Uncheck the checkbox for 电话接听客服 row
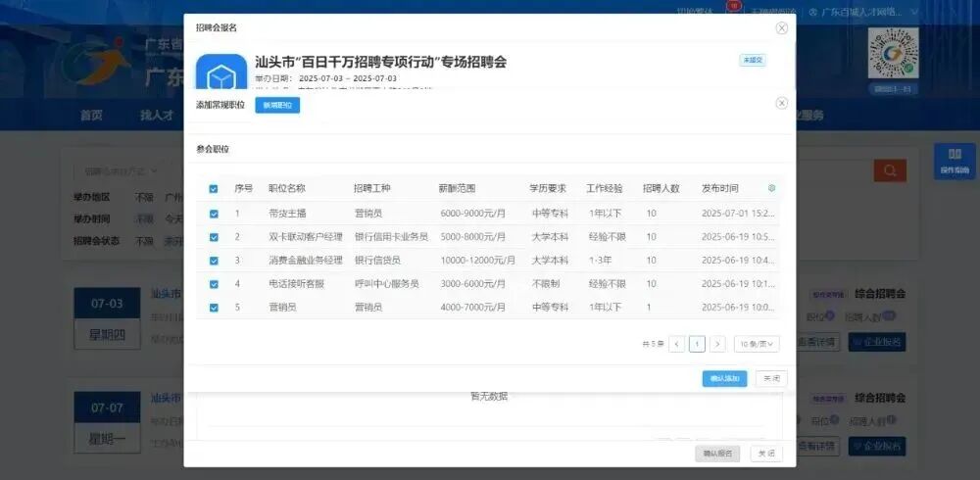This screenshot has height=480, width=980. click(214, 284)
